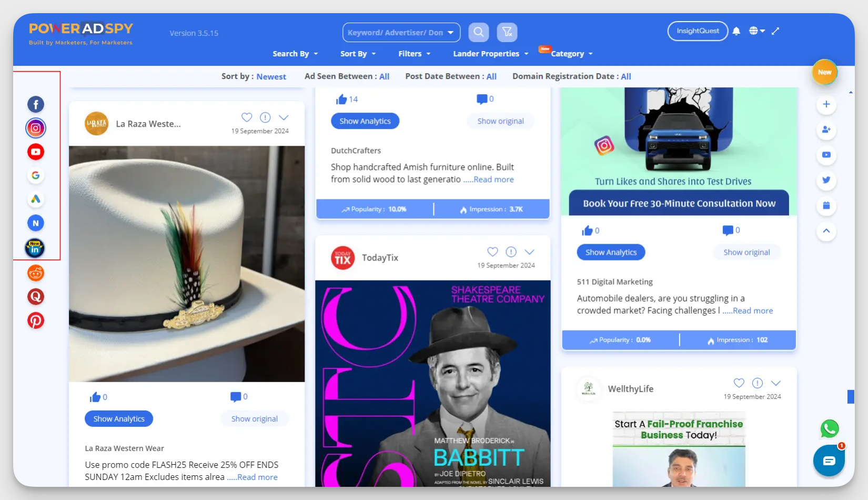Click the magnifier search button

point(478,32)
